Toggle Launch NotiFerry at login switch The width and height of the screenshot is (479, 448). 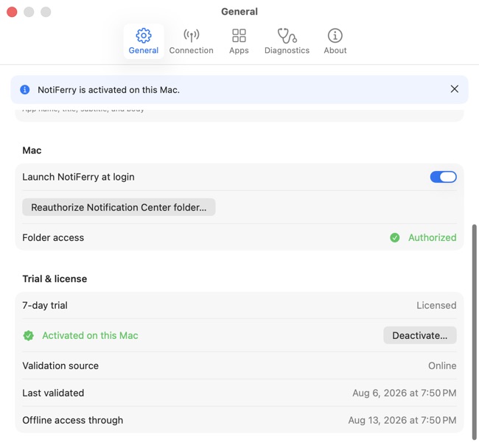pyautogui.click(x=443, y=177)
